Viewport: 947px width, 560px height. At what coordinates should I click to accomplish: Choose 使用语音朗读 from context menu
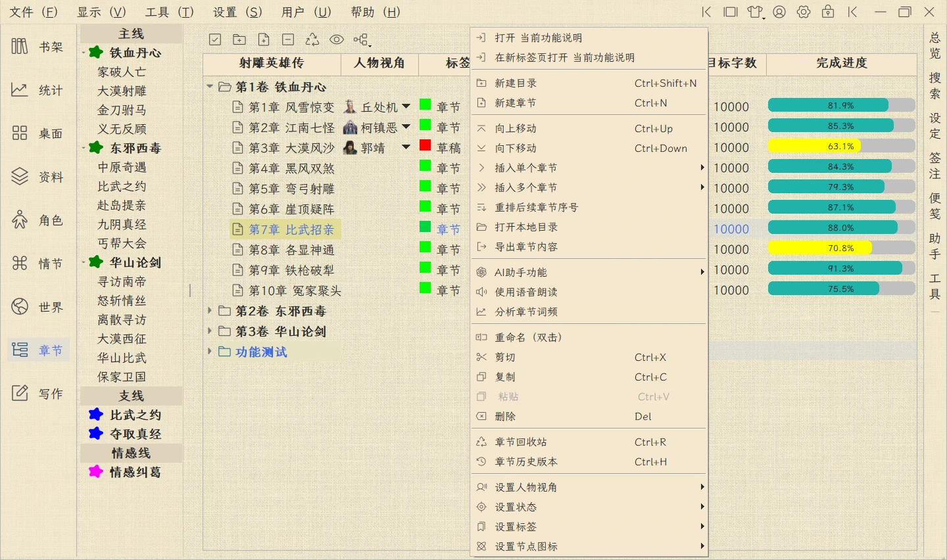pyautogui.click(x=589, y=292)
